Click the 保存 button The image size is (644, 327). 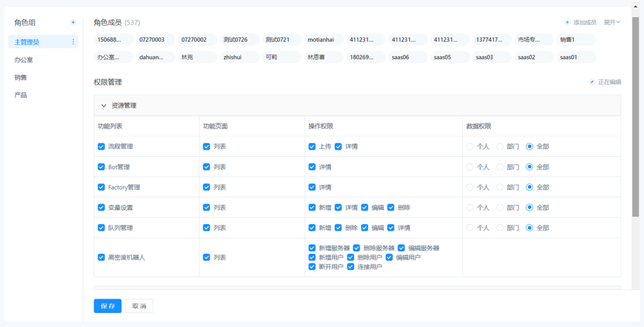(x=108, y=306)
